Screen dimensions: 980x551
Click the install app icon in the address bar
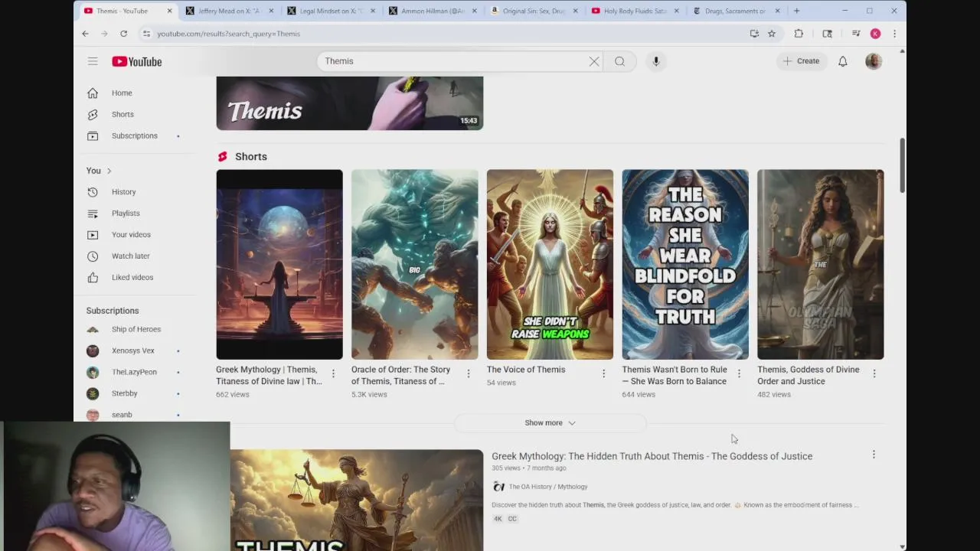coord(754,34)
